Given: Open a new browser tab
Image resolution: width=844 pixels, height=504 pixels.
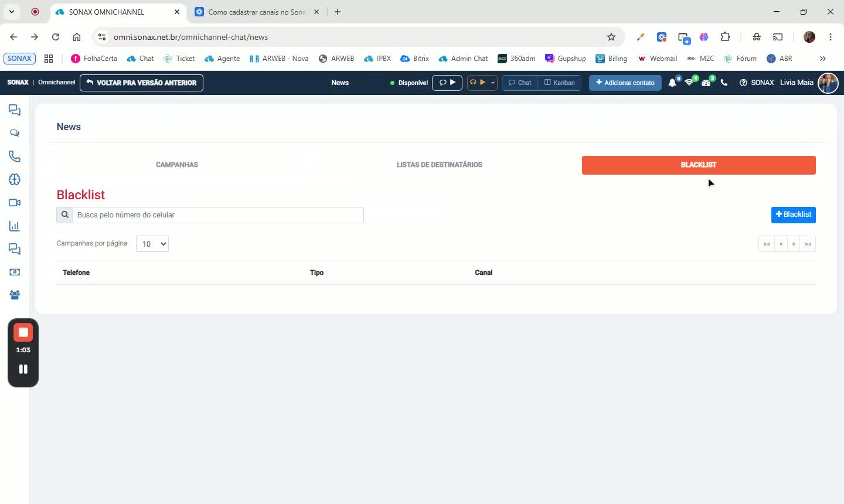Looking at the screenshot, I should [338, 12].
